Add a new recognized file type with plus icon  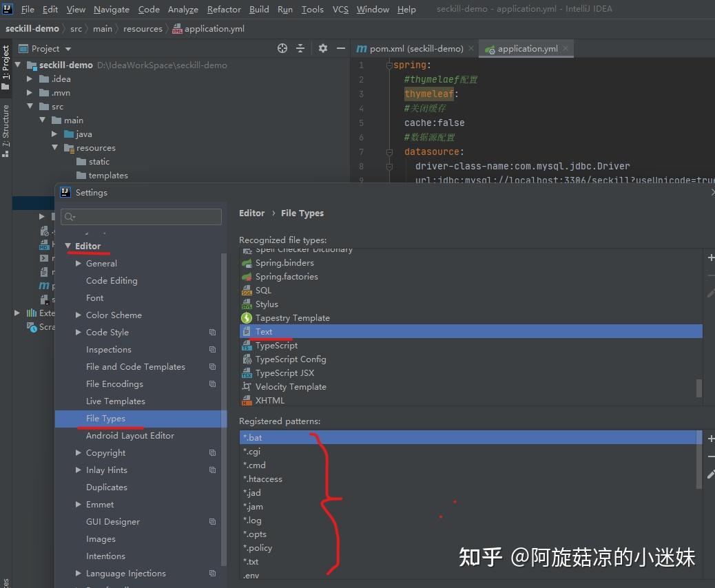(709, 258)
